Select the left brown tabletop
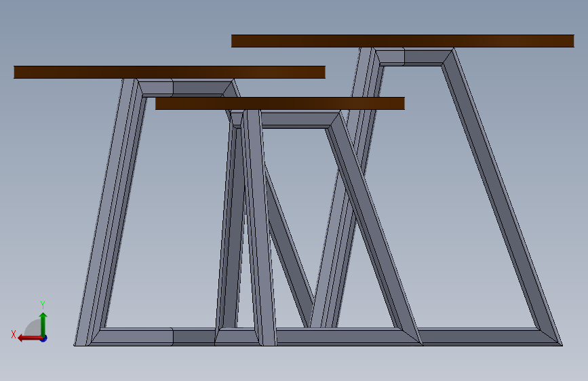 (169, 72)
